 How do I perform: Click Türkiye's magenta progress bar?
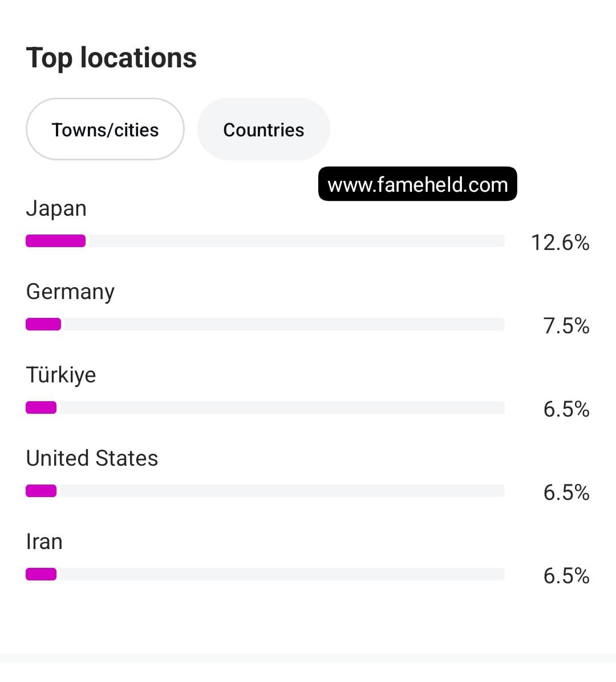[41, 407]
